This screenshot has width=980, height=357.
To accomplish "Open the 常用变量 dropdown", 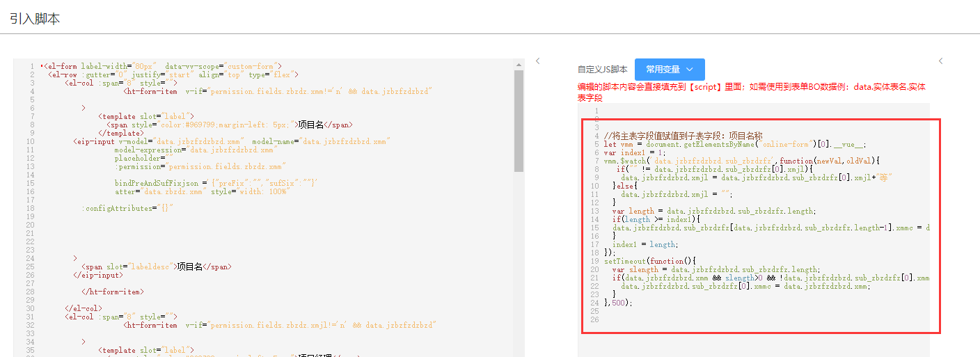I will (x=670, y=70).
